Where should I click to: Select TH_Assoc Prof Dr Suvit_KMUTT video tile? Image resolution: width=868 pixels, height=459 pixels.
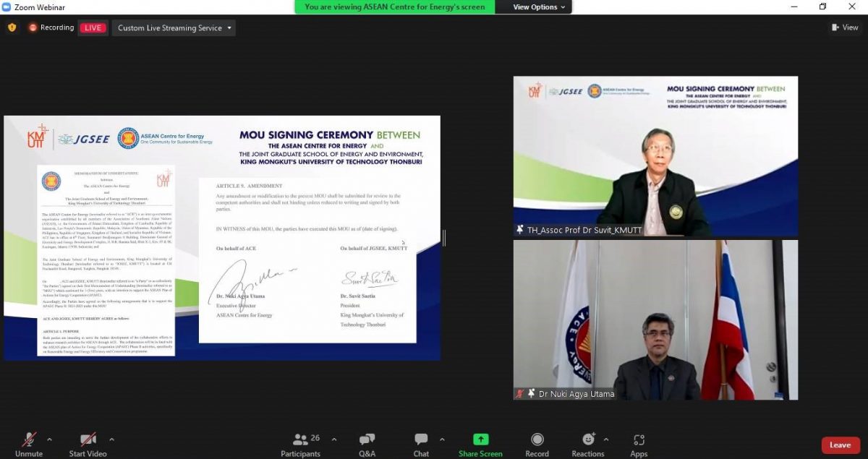point(655,156)
